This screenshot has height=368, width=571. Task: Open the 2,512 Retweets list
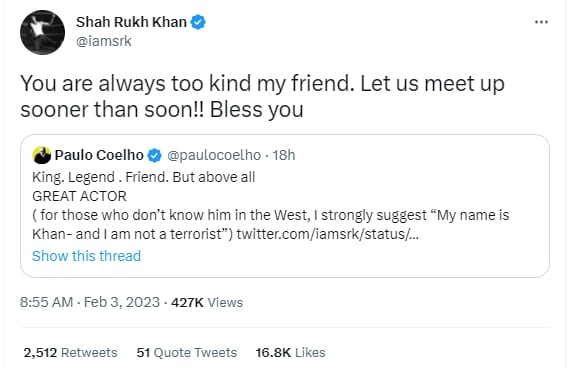pyautogui.click(x=70, y=352)
